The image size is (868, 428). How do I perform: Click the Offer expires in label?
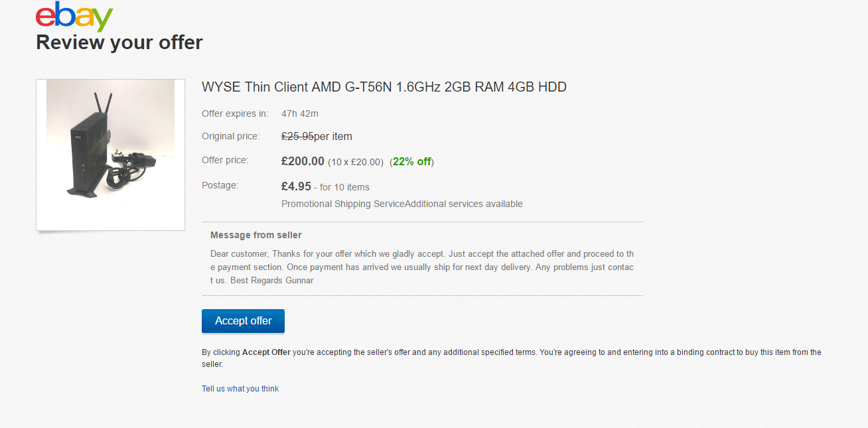coord(235,113)
